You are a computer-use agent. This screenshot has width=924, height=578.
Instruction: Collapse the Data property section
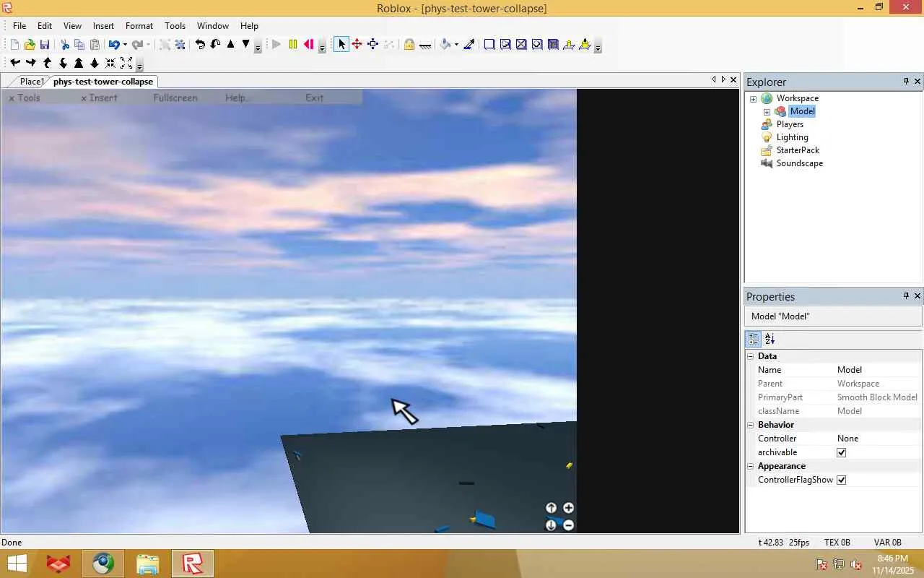pos(750,356)
